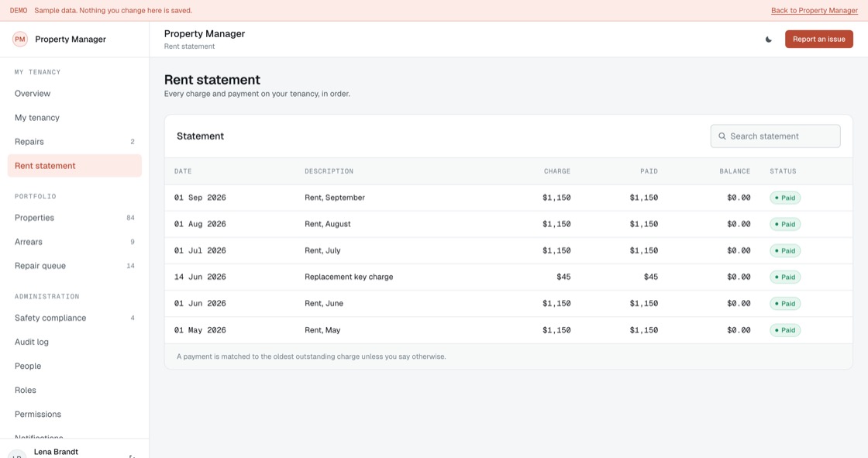Screen dimensions: 868x458
Task: Click the Description column header
Action: pyautogui.click(x=329, y=171)
